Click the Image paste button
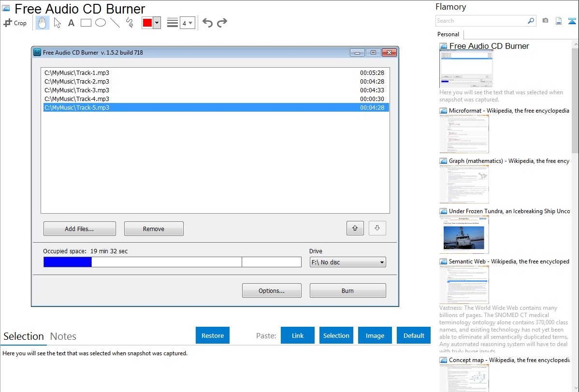 point(375,335)
